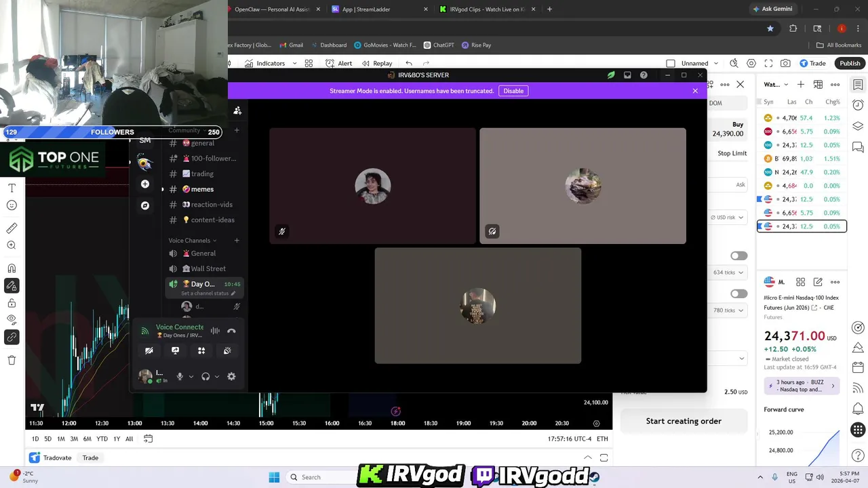Image resolution: width=868 pixels, height=488 pixels.
Task: Add a server with Discord plus icon
Action: 145,184
